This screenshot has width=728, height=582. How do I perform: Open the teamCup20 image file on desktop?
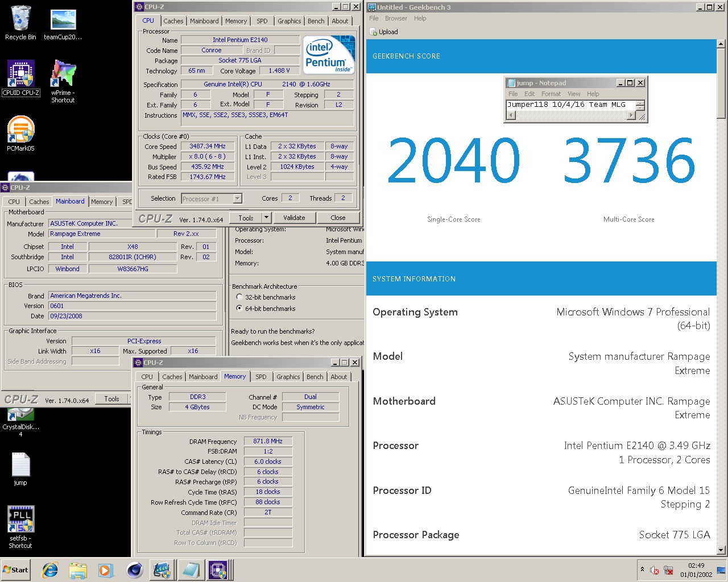[63, 24]
